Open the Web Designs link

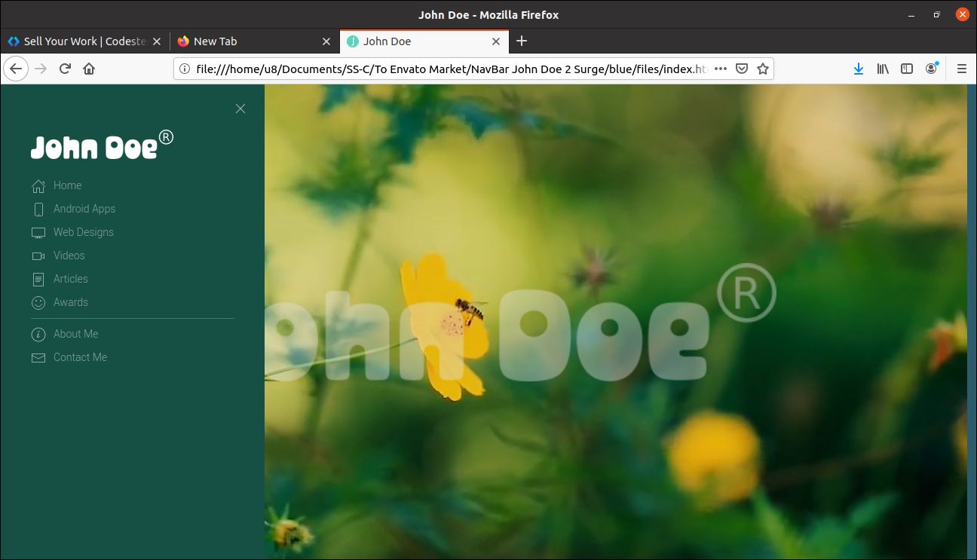tap(84, 232)
